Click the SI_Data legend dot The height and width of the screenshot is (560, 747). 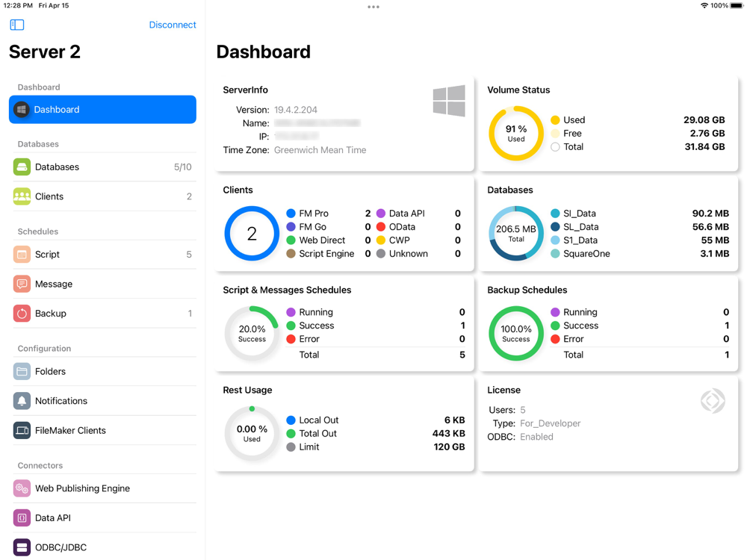[555, 214]
